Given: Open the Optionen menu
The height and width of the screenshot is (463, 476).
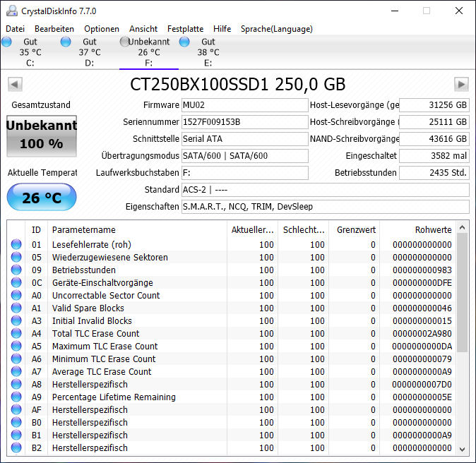Looking at the screenshot, I should [x=102, y=29].
